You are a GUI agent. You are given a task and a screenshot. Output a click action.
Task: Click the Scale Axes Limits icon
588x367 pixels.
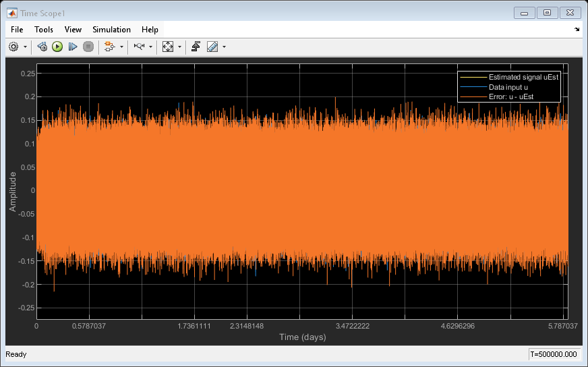[x=168, y=47]
